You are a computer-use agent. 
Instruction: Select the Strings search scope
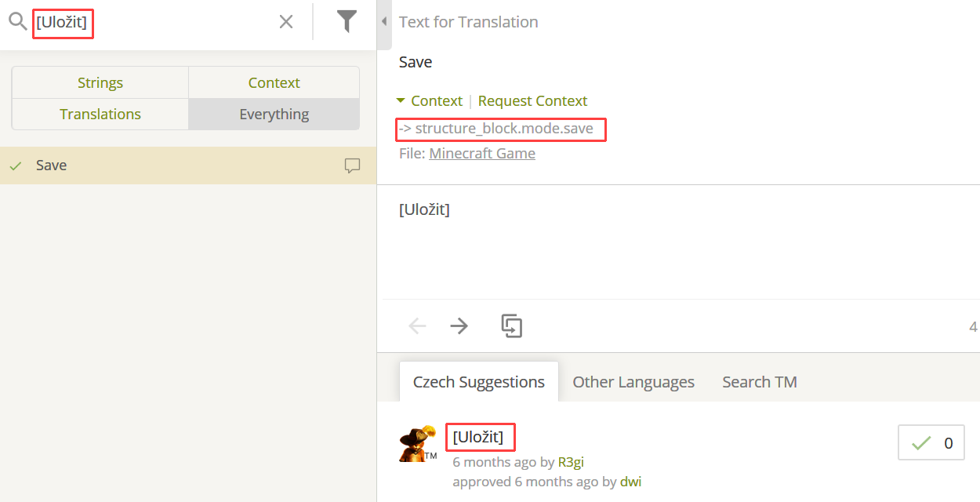point(100,82)
